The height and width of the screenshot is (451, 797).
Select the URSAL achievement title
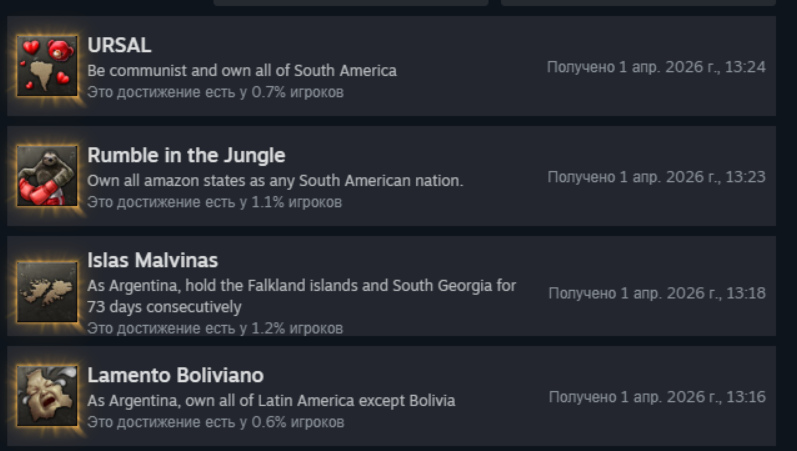pos(119,45)
